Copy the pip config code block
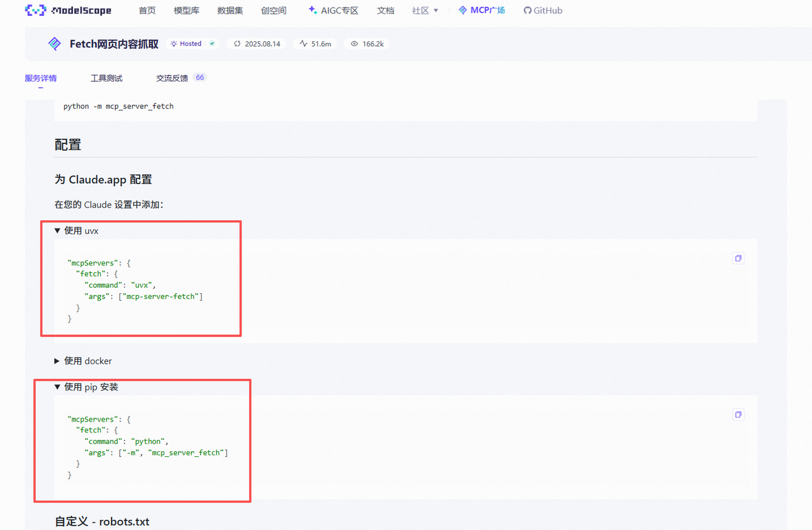The height and width of the screenshot is (530, 812). point(738,414)
